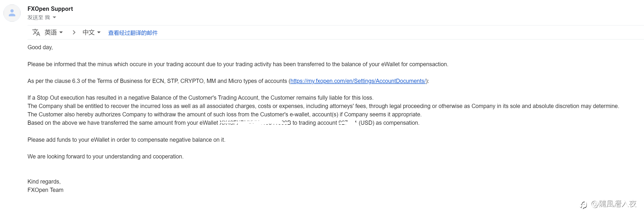Click the "Good day," greeting line
Viewport: 644px width, 217px height.
point(40,47)
